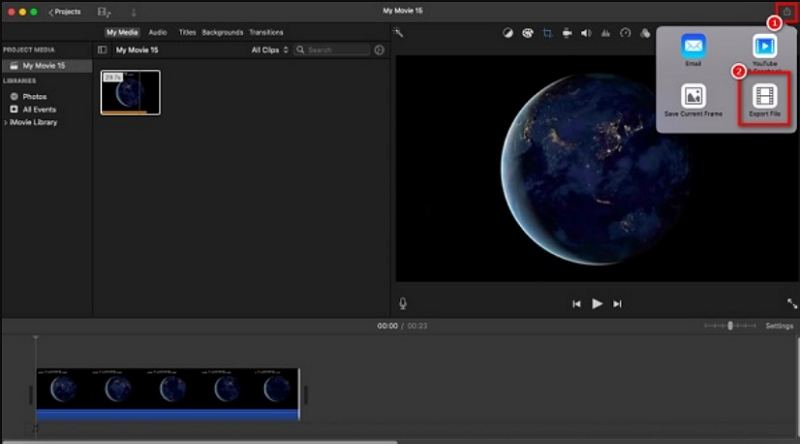This screenshot has width=800, height=444.
Task: Select the Earth video clip in timeline
Action: pos(167,388)
